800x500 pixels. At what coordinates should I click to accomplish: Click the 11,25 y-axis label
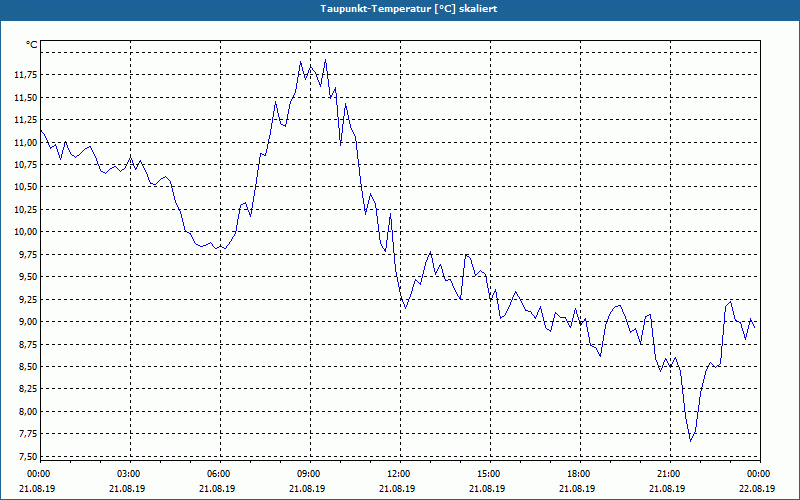point(26,120)
